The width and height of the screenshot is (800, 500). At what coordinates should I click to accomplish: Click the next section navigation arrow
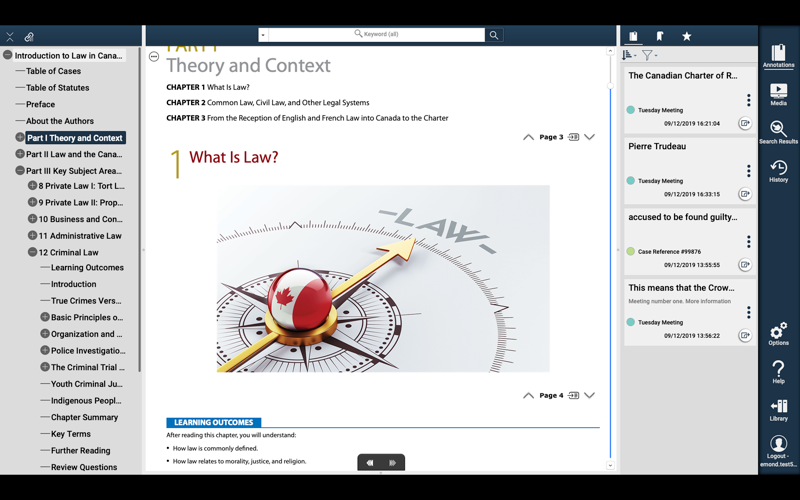(392, 463)
